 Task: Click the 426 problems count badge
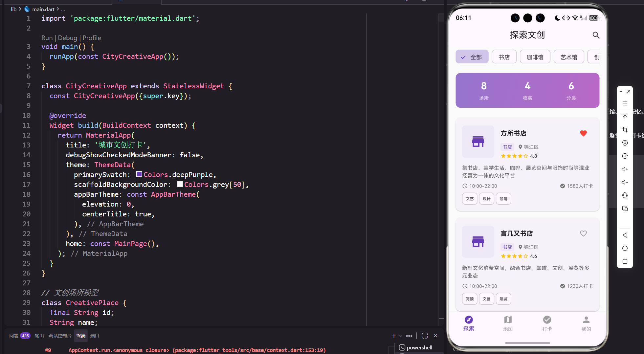(x=25, y=336)
